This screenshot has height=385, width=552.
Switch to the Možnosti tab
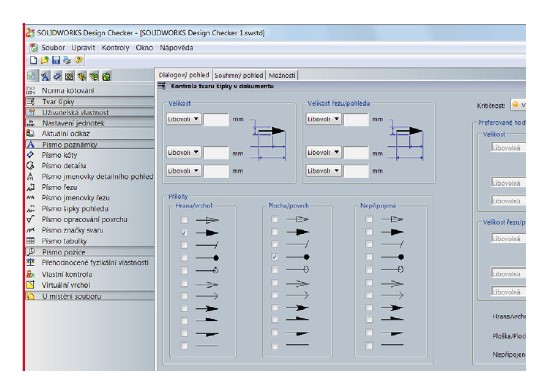click(x=282, y=75)
